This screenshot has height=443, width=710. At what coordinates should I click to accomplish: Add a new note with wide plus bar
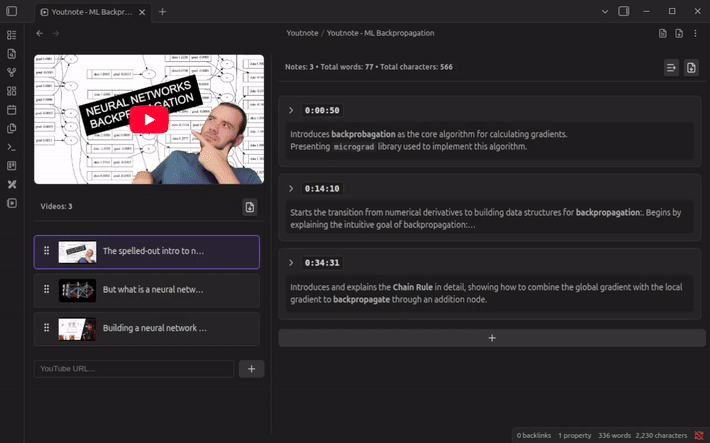pyautogui.click(x=492, y=338)
